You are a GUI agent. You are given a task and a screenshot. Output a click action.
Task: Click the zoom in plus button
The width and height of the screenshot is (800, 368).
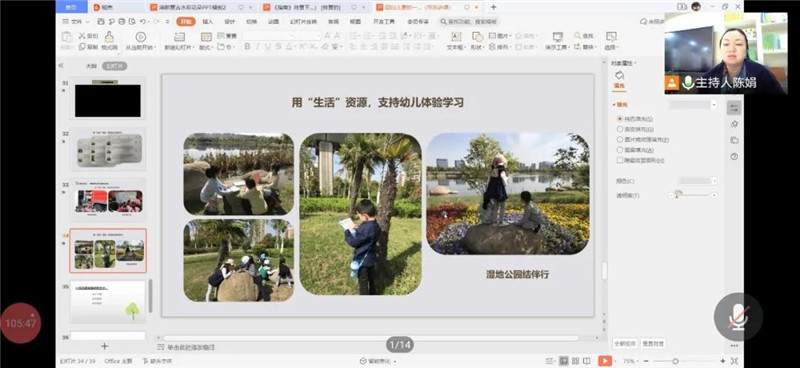coord(722,361)
